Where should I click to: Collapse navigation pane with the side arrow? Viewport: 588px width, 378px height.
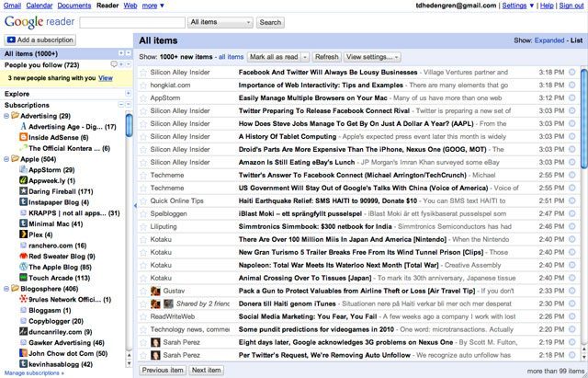135,205
